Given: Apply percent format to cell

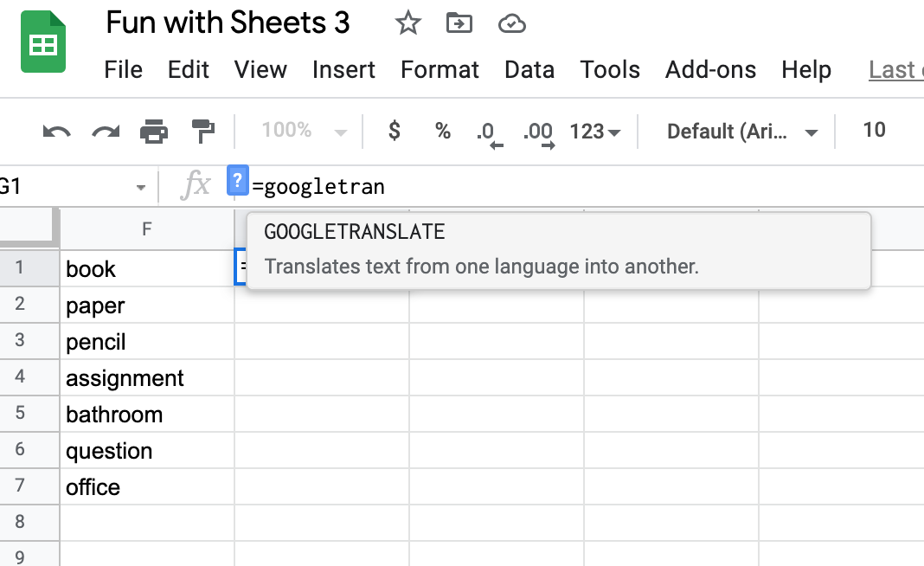Looking at the screenshot, I should point(443,131).
